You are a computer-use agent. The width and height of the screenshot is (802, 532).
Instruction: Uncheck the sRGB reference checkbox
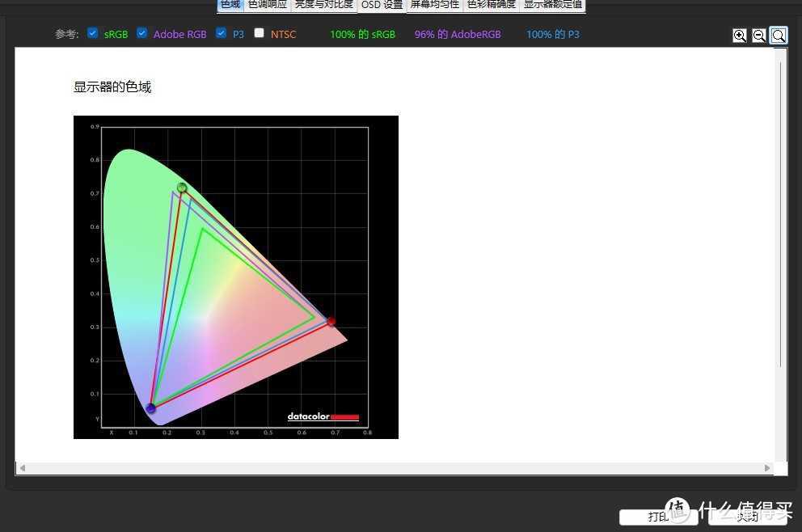tap(93, 33)
